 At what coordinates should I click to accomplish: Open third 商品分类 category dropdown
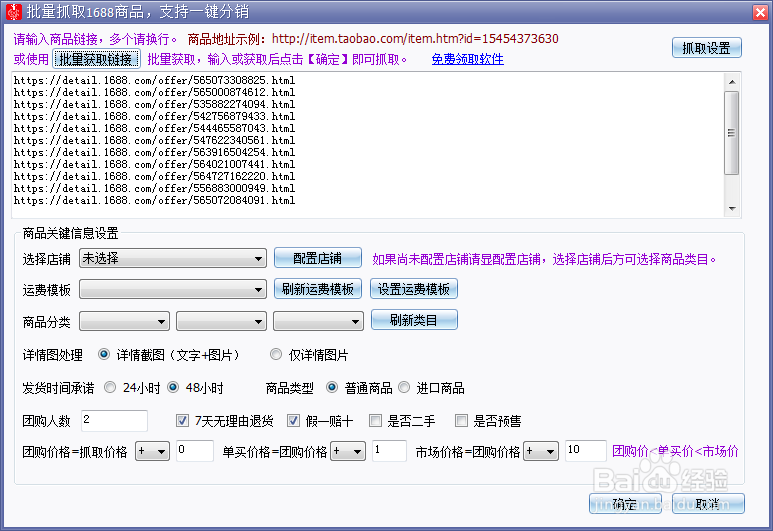[x=318, y=321]
